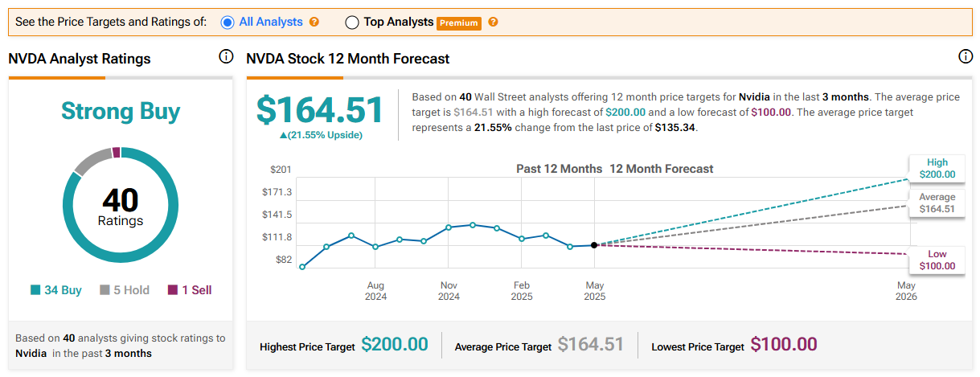Click the maroon Sell legend square
Image resolution: width=980 pixels, height=377 pixels.
coord(172,290)
